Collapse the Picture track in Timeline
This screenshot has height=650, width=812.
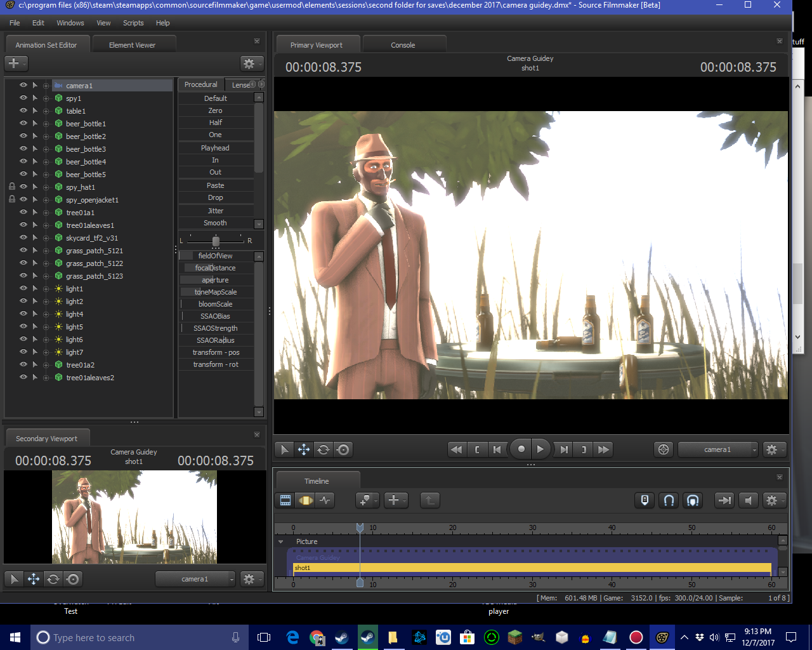(281, 541)
